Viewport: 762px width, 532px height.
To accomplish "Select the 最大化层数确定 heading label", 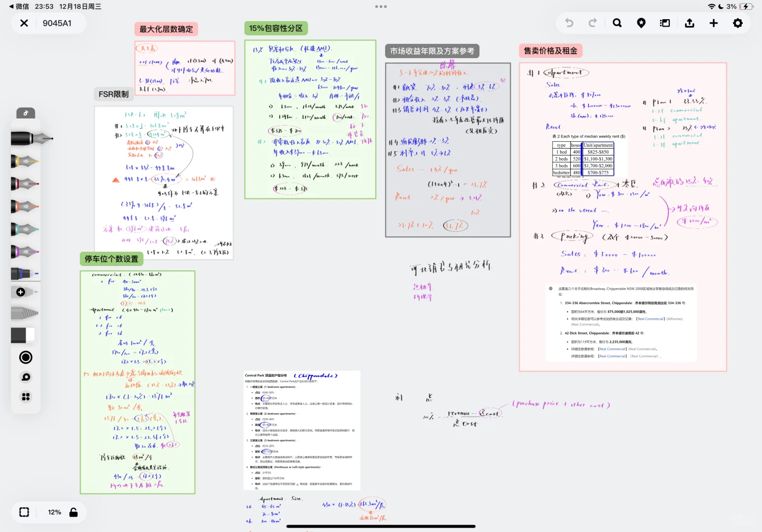I will [x=166, y=29].
